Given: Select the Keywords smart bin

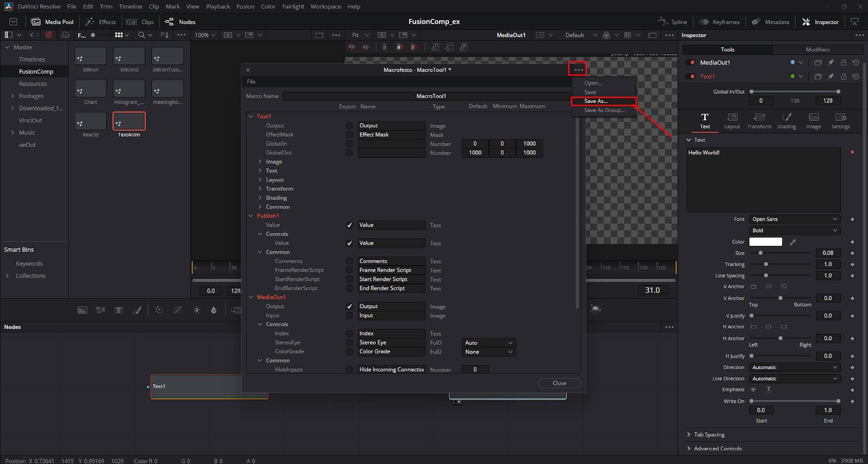Looking at the screenshot, I should click(x=29, y=263).
